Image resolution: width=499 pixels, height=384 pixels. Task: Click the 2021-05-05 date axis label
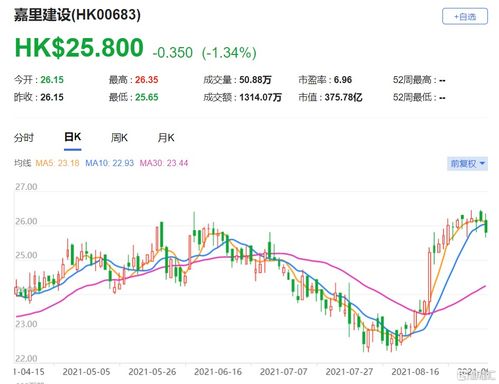click(x=86, y=372)
